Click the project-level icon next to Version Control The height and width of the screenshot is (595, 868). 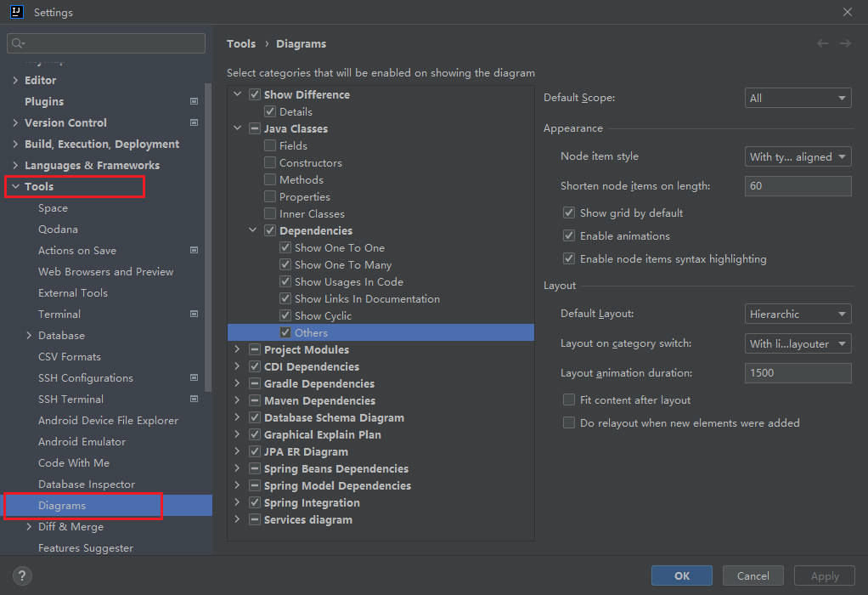pos(194,122)
